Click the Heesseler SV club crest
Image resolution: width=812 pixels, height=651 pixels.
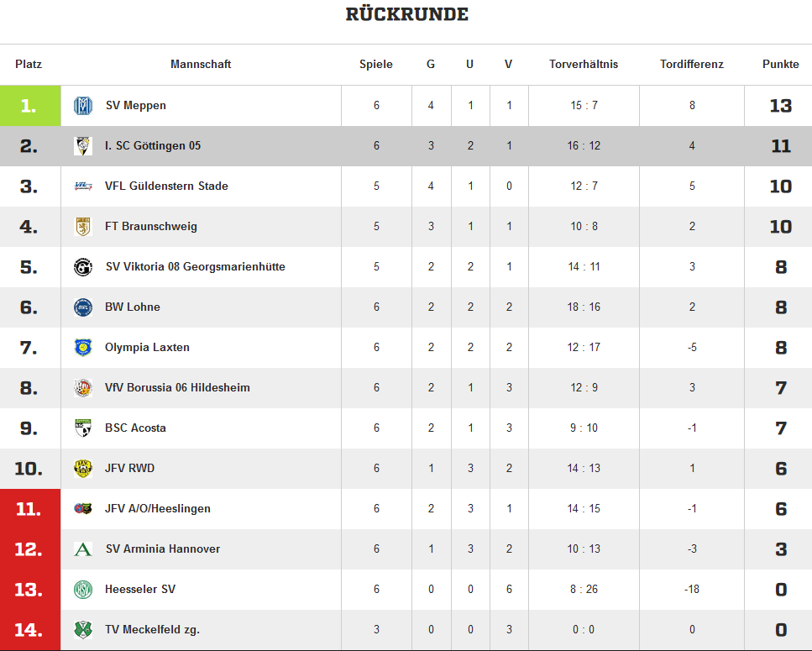pos(82,590)
